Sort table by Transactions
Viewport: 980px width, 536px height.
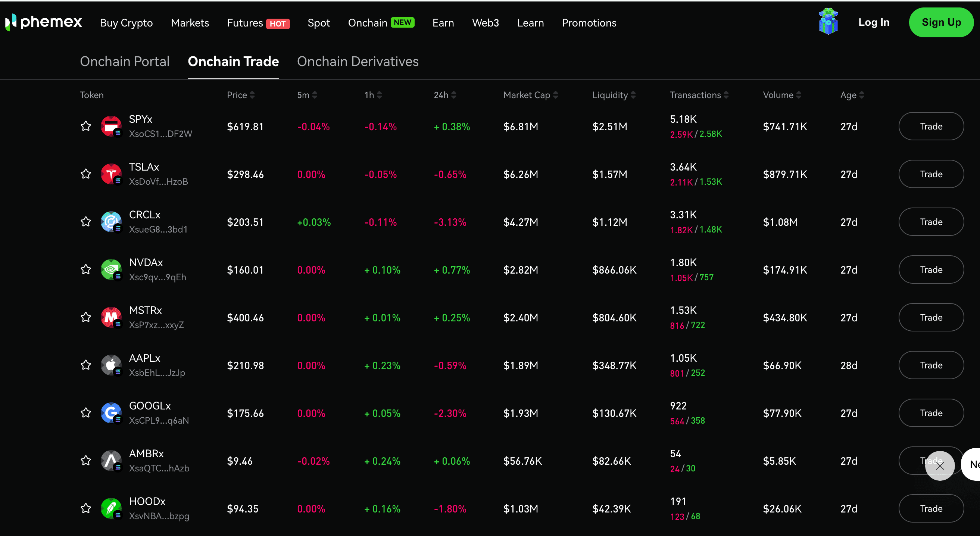coord(699,95)
